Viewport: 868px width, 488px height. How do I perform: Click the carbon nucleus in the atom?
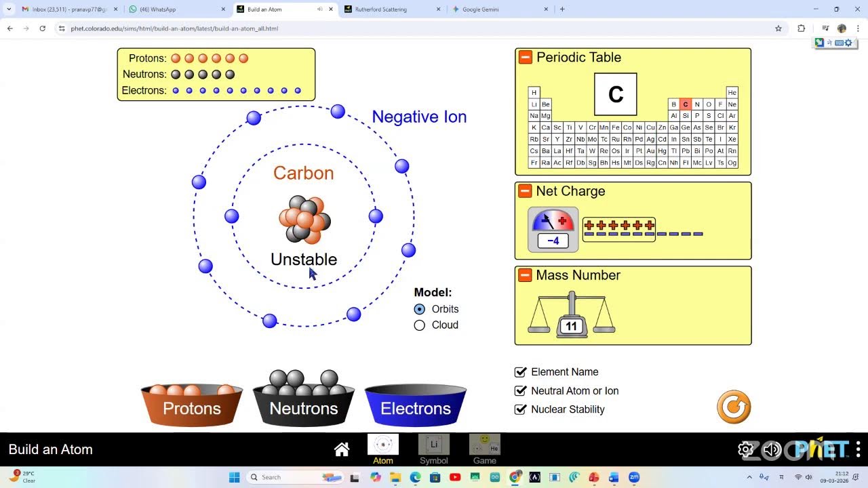point(304,219)
